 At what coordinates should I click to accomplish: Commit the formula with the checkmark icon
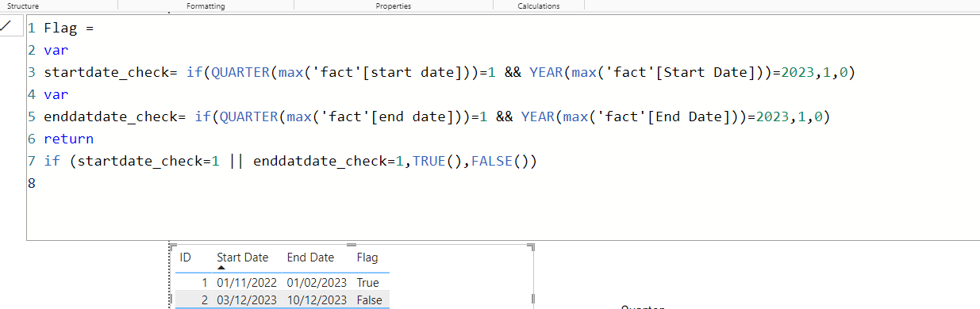point(6,26)
